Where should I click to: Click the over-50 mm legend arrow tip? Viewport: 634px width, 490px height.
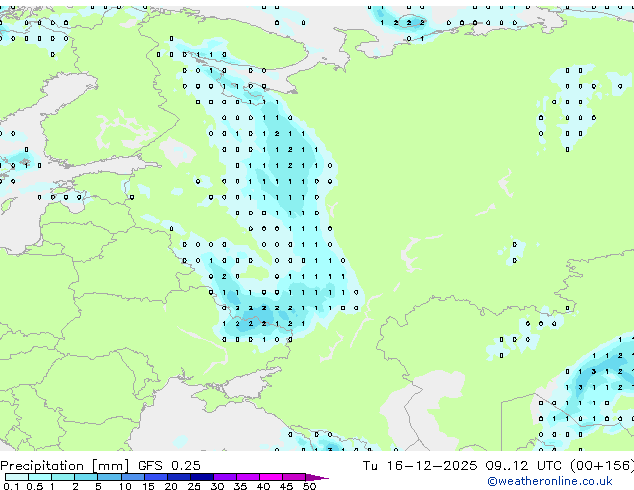317,477
